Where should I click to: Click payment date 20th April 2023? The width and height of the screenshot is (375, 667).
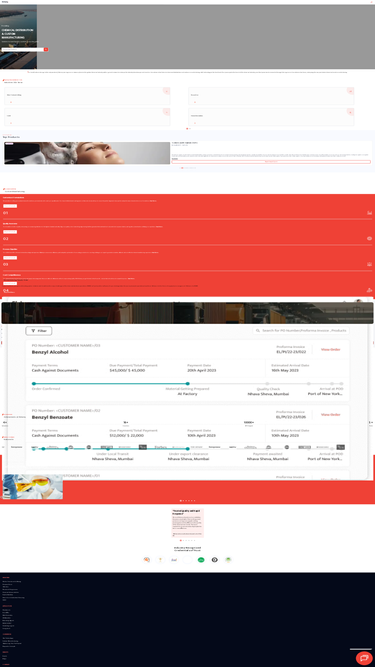tap(202, 370)
